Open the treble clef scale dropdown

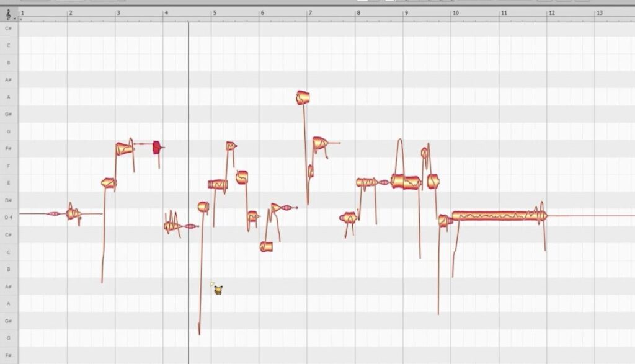[x=9, y=16]
